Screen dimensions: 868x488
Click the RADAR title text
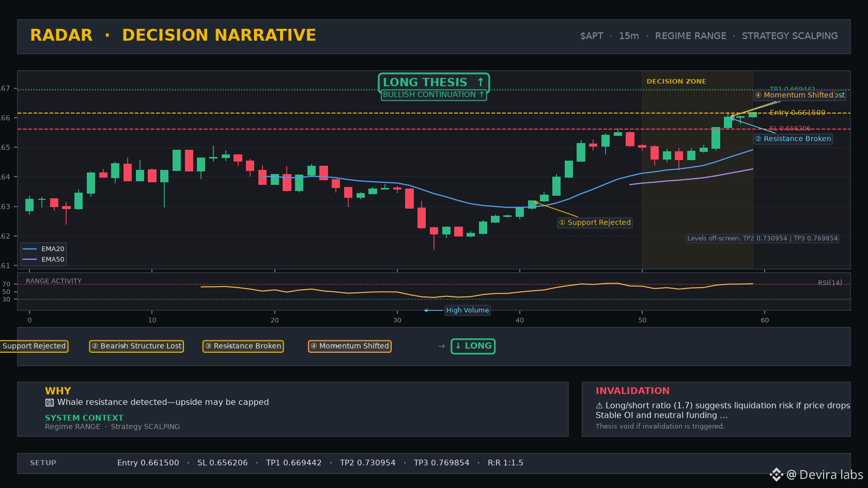click(61, 35)
